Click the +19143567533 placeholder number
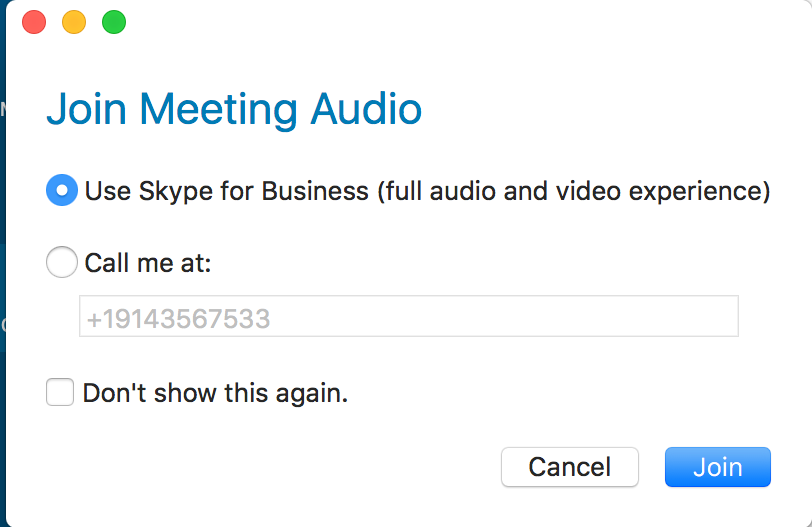The image size is (812, 527). point(178,319)
